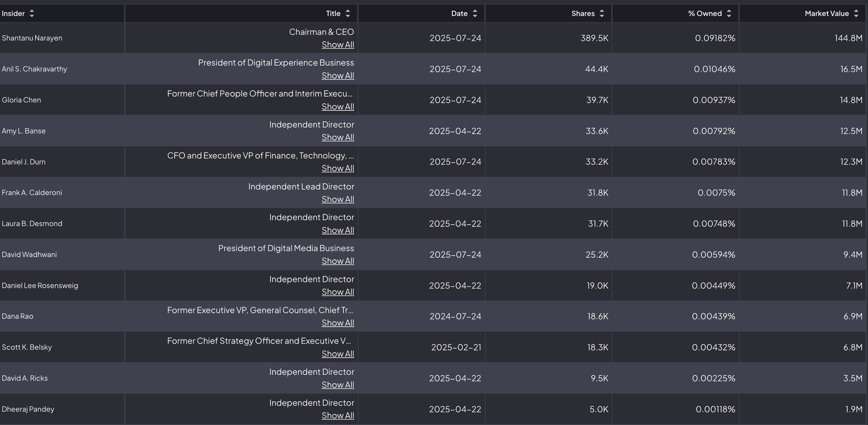Screen dimensions: 868x425
Task: Select Shantanu Narayen's name cell
Action: [x=32, y=38]
